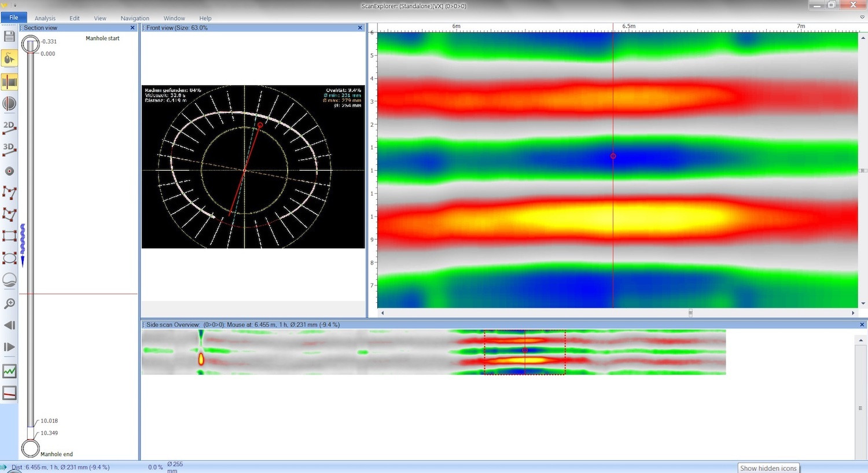Select the 3D line measurement tool
The height and width of the screenshot is (473, 868).
point(9,149)
